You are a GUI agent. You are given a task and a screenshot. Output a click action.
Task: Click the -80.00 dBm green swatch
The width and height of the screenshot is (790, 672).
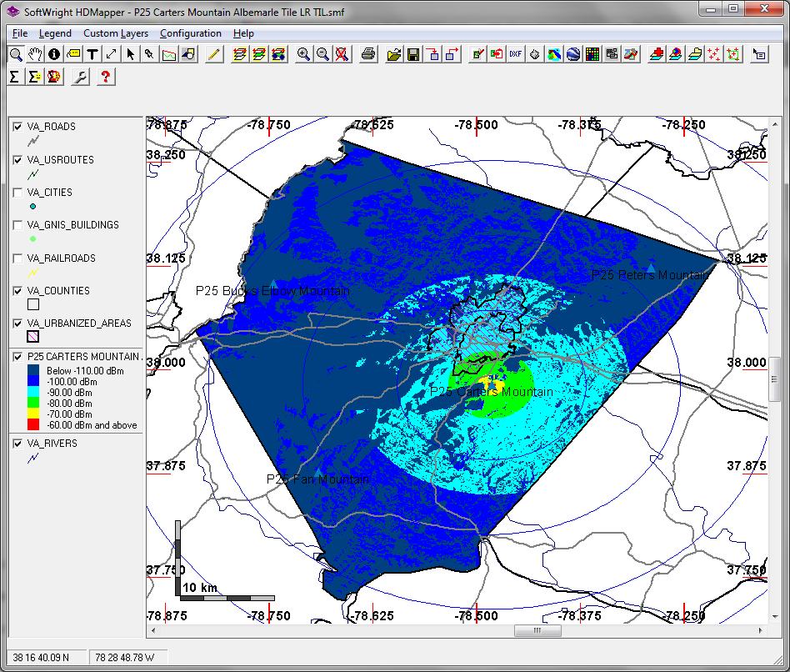click(33, 404)
